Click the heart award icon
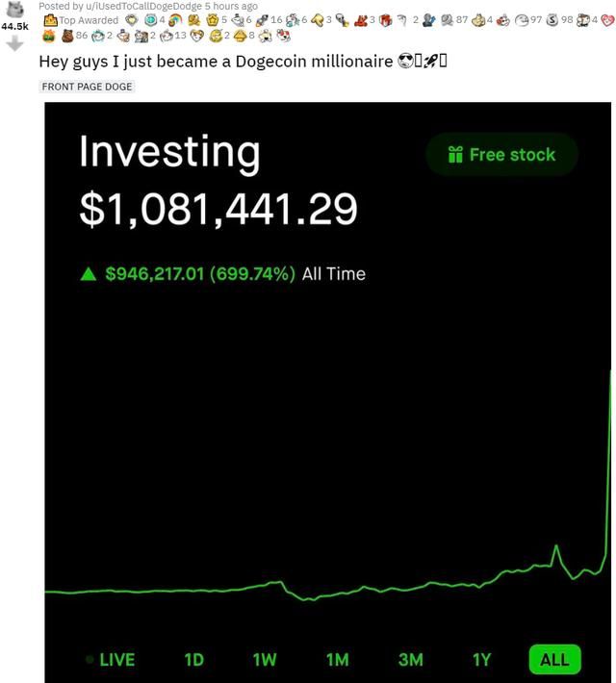Viewport: 616px width, 683px height. [607, 20]
